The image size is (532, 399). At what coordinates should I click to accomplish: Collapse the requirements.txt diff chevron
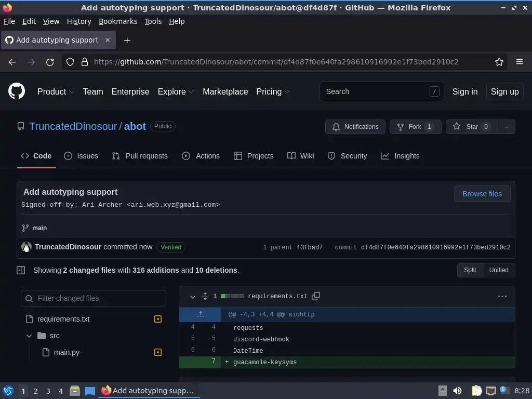click(192, 297)
